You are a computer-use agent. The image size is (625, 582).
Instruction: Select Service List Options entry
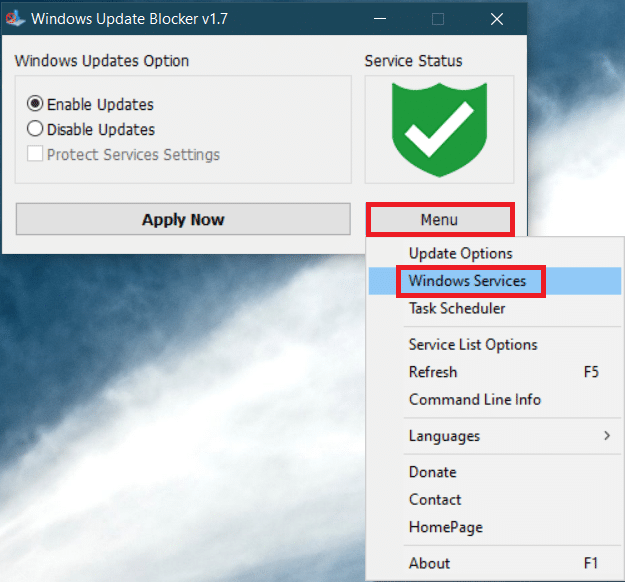pos(495,345)
